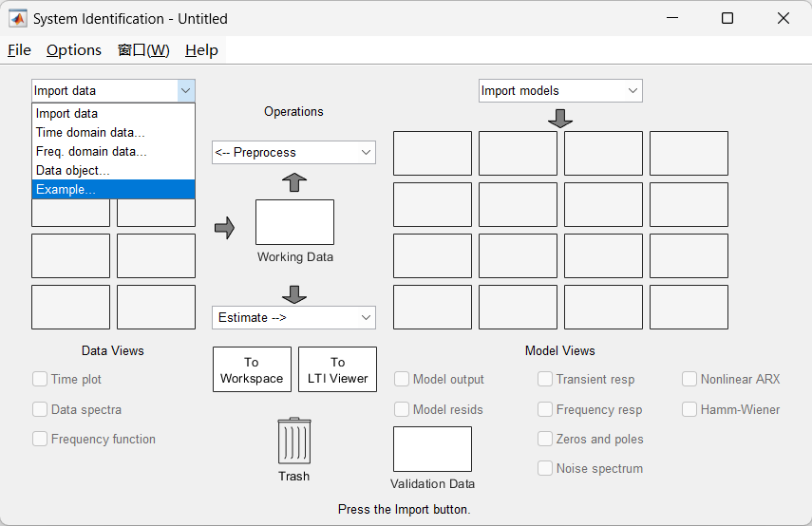Viewport: 812px width, 526px height.
Task: Open the Help menu
Action: 201,50
